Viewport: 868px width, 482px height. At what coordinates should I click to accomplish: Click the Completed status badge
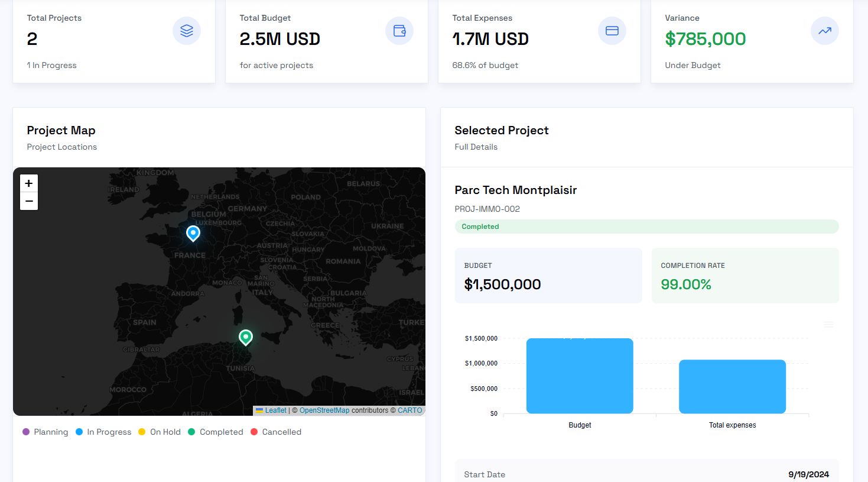point(480,227)
